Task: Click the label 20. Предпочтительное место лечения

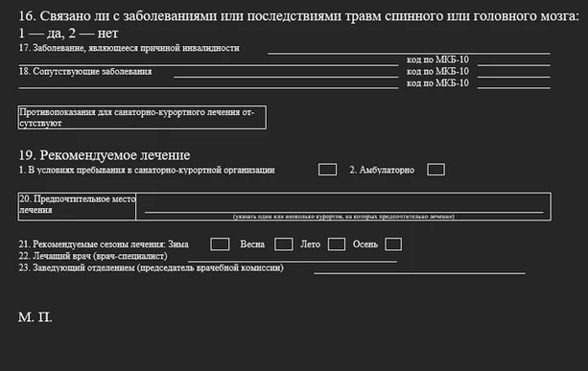Action: click(77, 204)
